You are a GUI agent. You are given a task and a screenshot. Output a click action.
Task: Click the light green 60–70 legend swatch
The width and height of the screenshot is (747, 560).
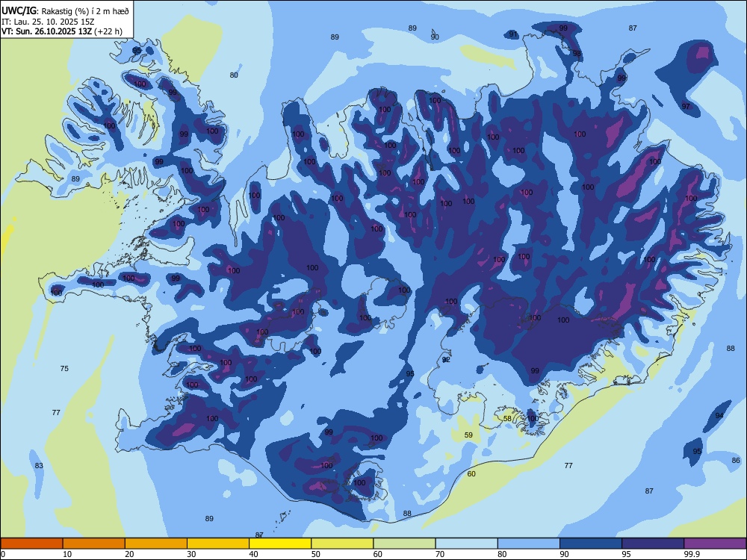(x=404, y=544)
